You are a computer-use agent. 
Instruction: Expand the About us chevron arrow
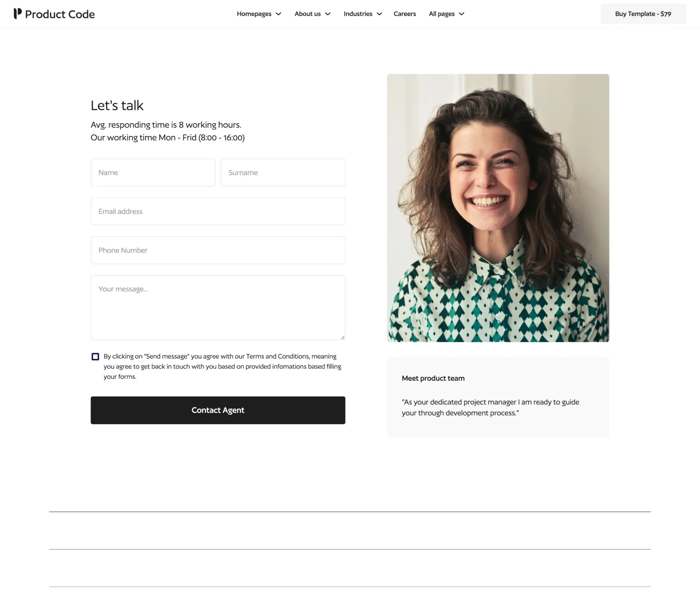[x=328, y=14]
